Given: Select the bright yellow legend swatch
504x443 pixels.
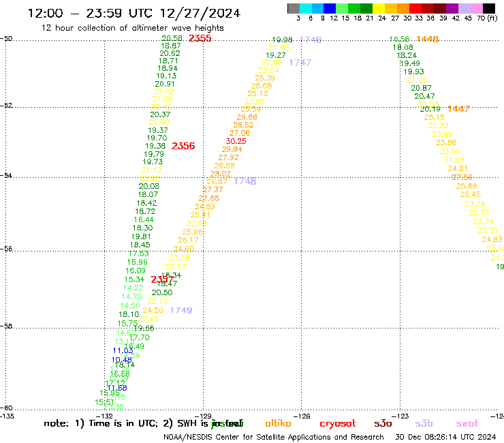Looking at the screenshot, I should (x=379, y=8).
